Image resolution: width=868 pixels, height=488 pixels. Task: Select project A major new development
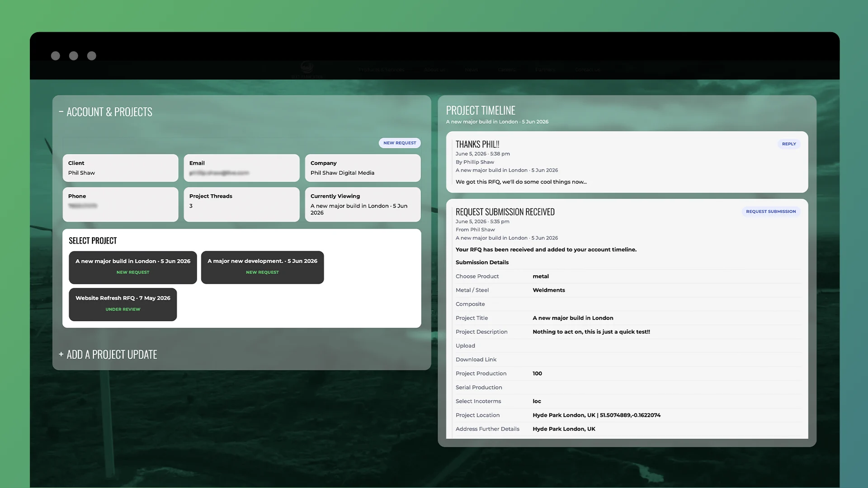coord(262,267)
